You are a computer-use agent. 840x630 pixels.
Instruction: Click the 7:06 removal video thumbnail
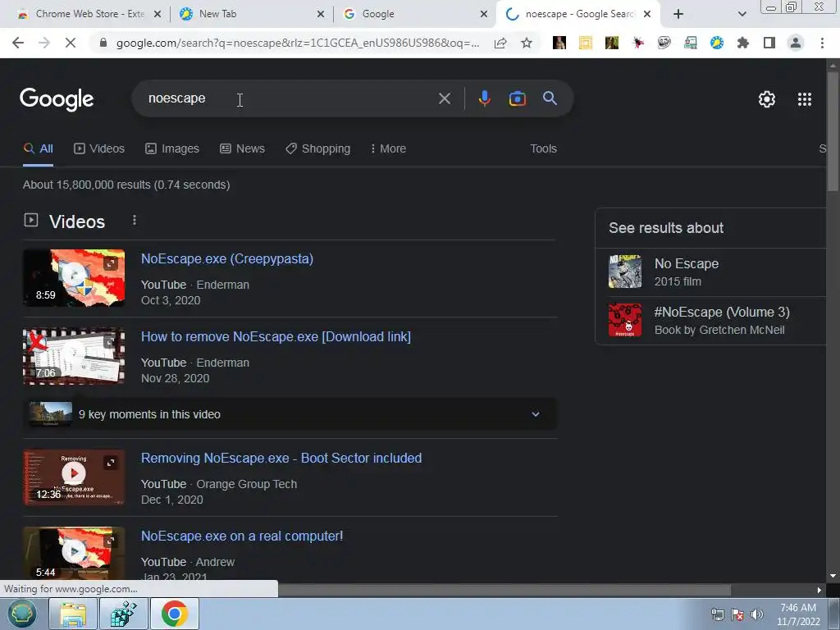click(x=74, y=356)
